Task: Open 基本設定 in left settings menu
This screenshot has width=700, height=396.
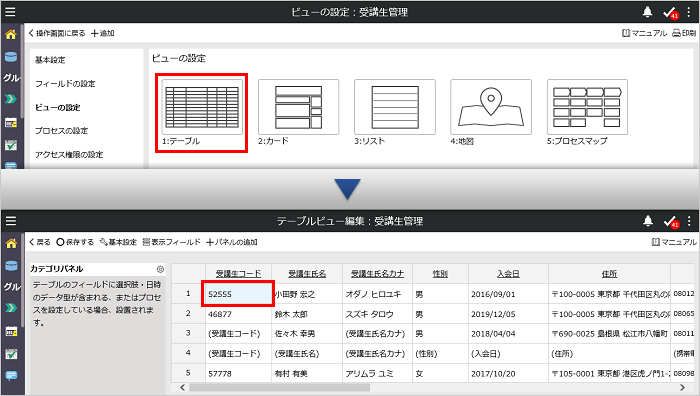Action: coord(50,60)
